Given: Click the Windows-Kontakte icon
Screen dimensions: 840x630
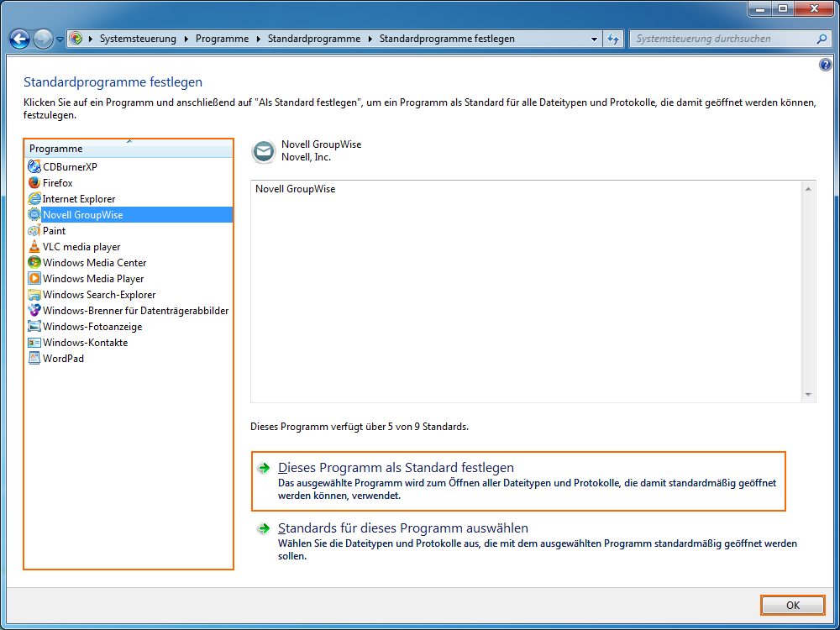Looking at the screenshot, I should click(x=34, y=343).
